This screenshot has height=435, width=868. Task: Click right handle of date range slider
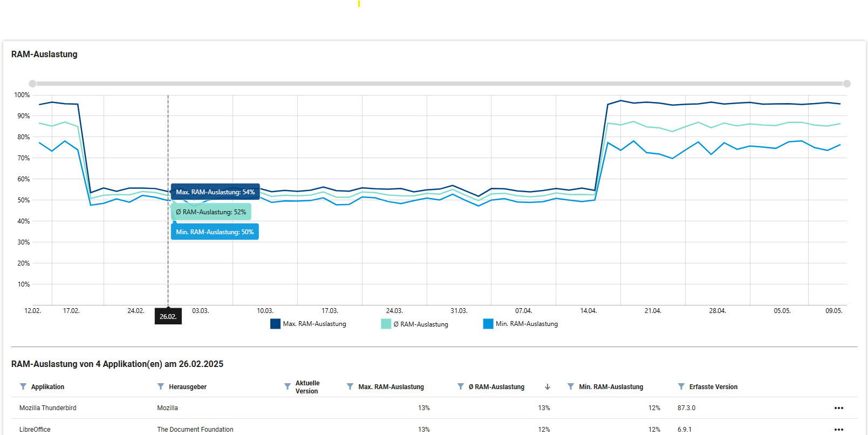point(847,84)
